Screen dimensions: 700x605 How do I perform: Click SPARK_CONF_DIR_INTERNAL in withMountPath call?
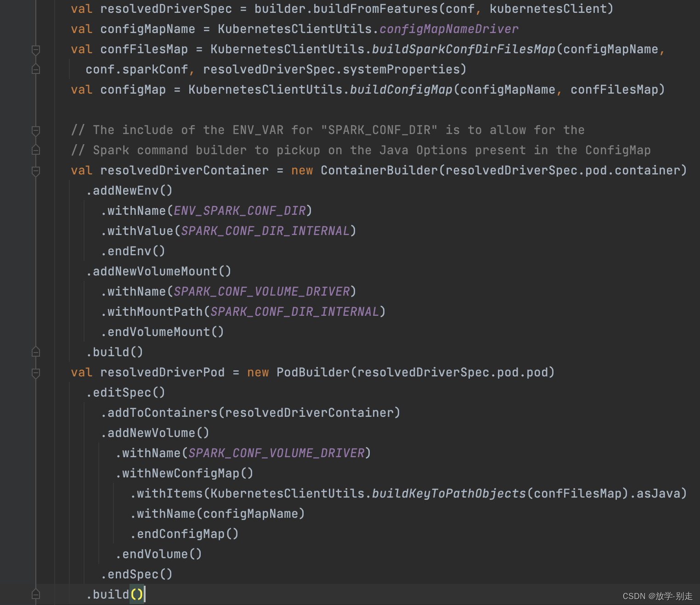click(295, 312)
